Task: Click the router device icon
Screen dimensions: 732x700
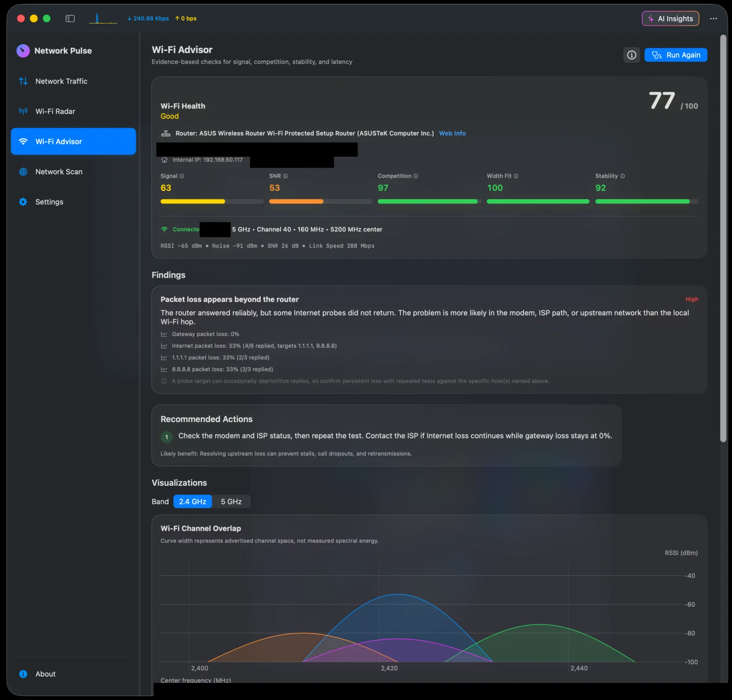Action: 166,133
